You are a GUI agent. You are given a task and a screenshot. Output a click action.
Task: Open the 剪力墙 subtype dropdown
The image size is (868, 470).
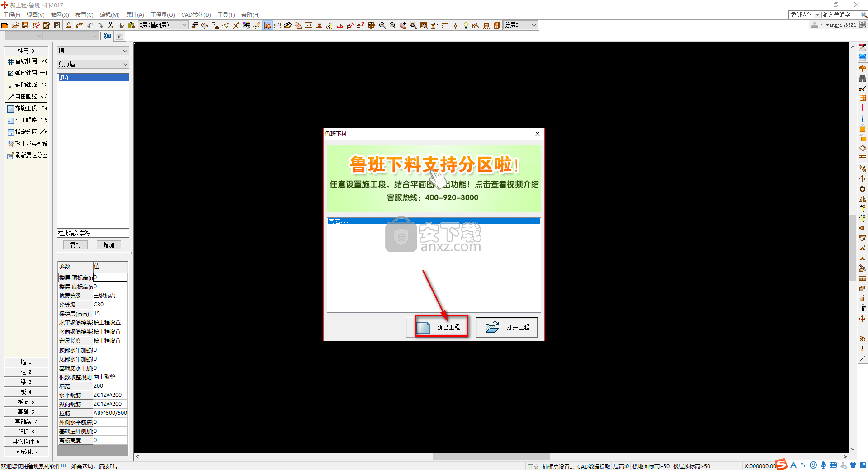pos(93,64)
